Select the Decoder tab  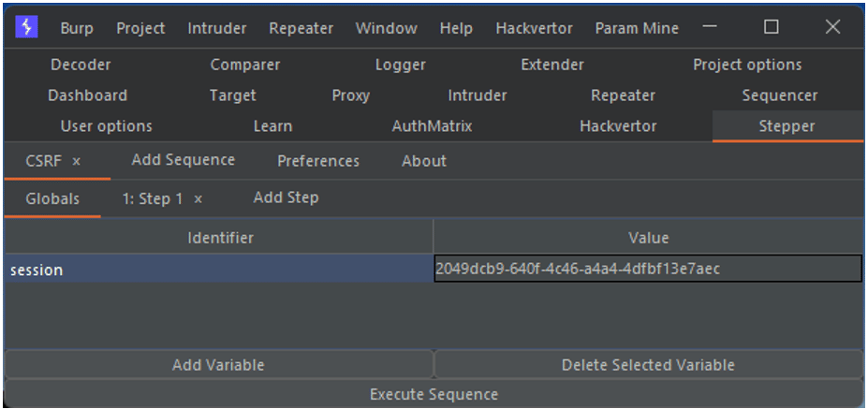tap(81, 65)
